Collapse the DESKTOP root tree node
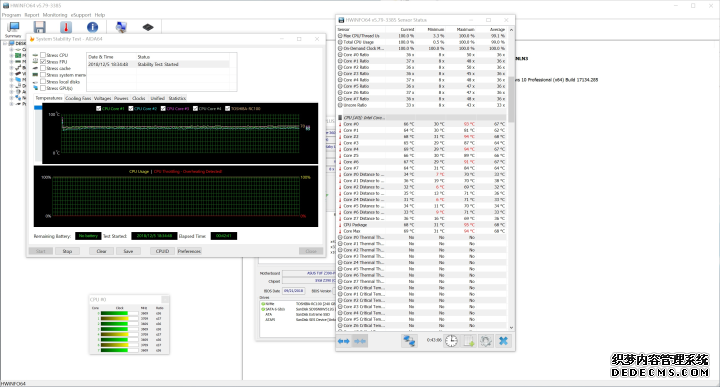The image size is (720, 387). click(5, 44)
